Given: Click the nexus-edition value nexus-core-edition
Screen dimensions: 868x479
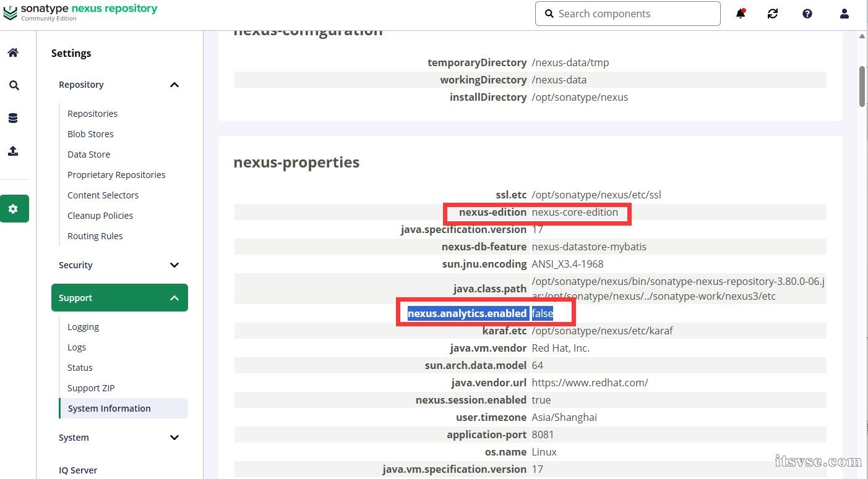Looking at the screenshot, I should [x=575, y=212].
